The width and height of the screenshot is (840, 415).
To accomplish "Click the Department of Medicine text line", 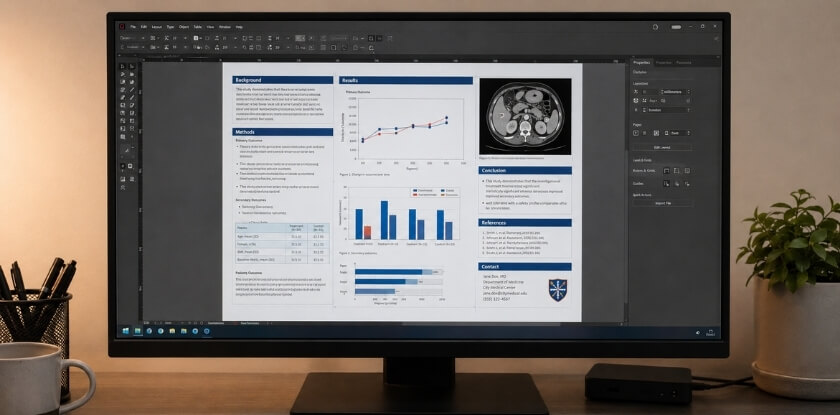I will [x=504, y=282].
